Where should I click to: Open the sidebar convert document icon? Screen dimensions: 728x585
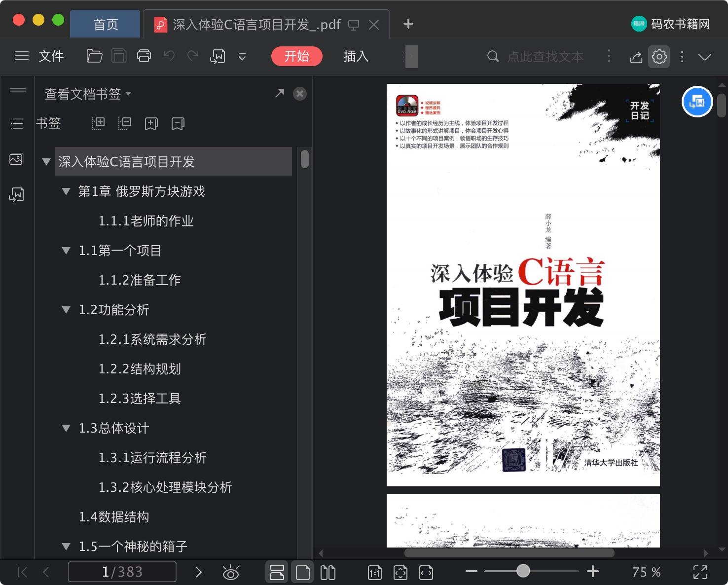pyautogui.click(x=16, y=194)
